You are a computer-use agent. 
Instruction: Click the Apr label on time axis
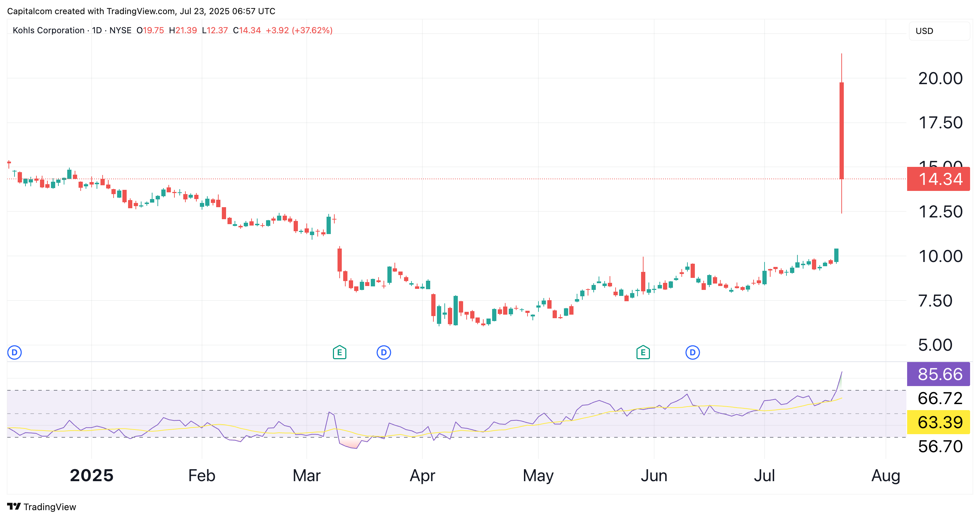(422, 476)
